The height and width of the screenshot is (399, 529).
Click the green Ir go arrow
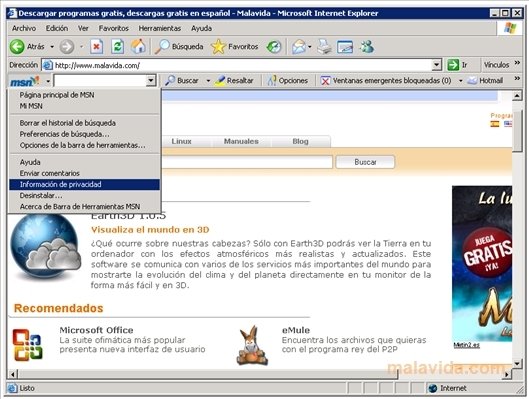click(453, 65)
